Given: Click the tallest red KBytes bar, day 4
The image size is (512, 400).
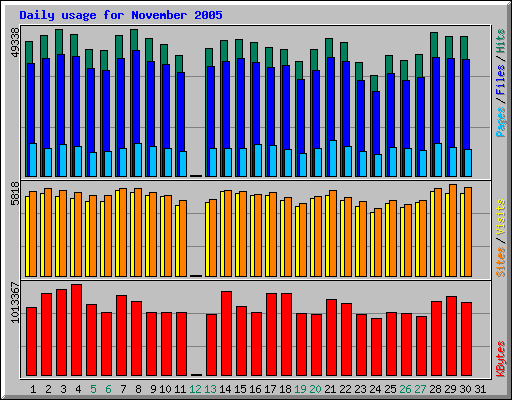Looking at the screenshot, I should click(76, 330).
